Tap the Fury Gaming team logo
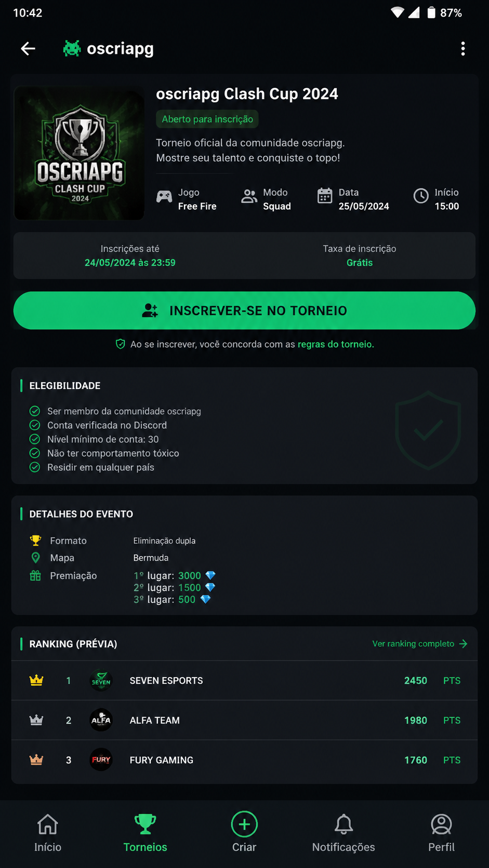 tap(101, 759)
